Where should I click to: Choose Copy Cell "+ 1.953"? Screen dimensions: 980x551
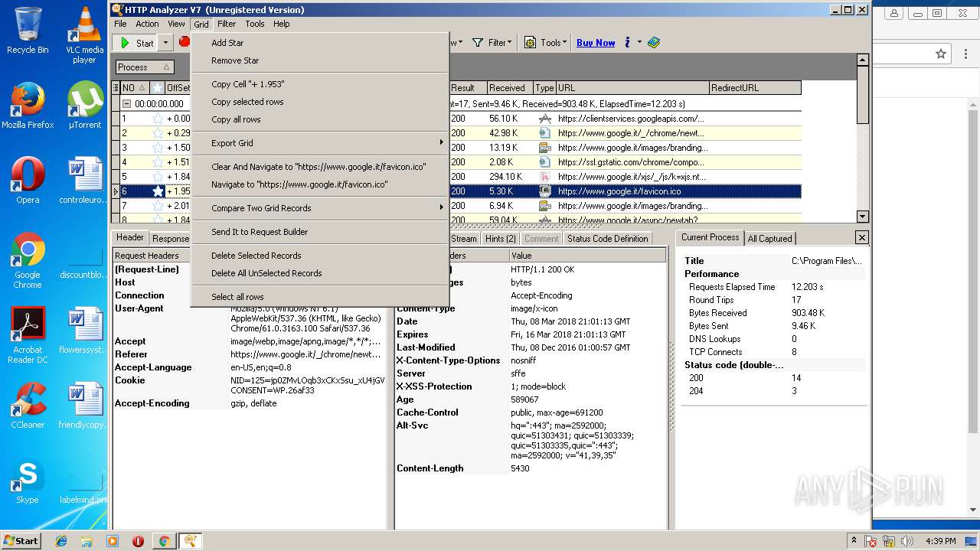pos(319,84)
